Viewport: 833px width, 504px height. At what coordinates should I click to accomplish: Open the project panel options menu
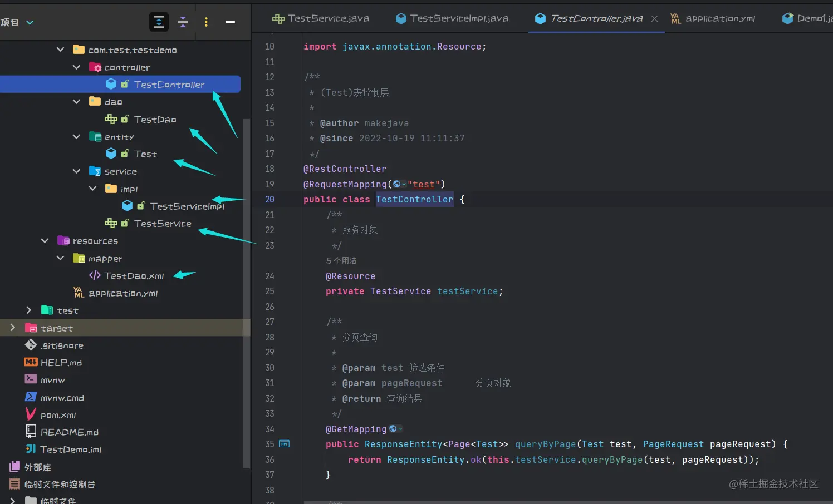coord(206,22)
